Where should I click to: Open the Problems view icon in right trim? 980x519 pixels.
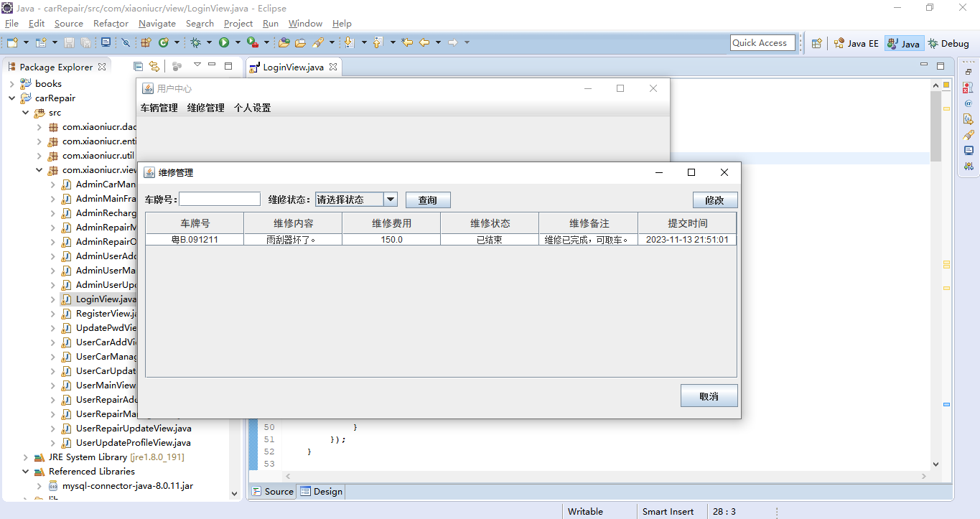click(x=969, y=88)
